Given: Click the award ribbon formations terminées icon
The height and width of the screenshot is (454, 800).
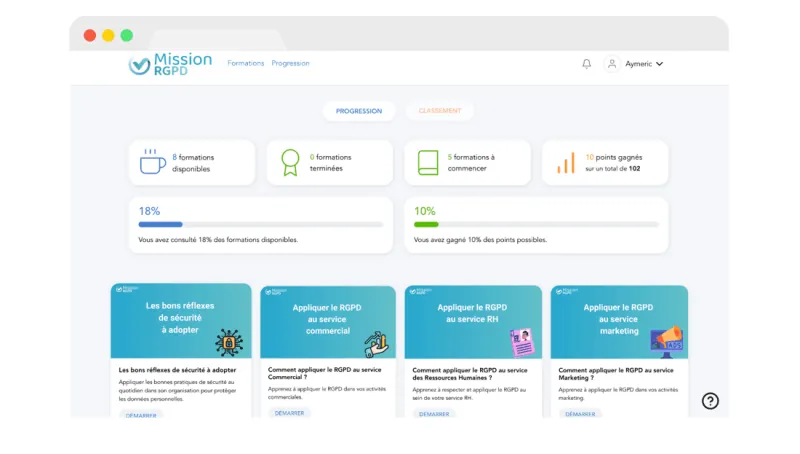Looking at the screenshot, I should (290, 162).
